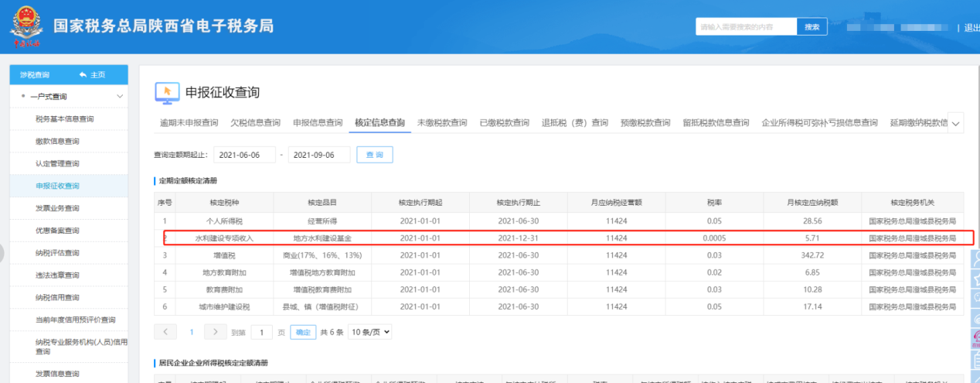The image size is (980, 383).
Task: Open the 10条/页 page size dropdown
Action: 370,332
